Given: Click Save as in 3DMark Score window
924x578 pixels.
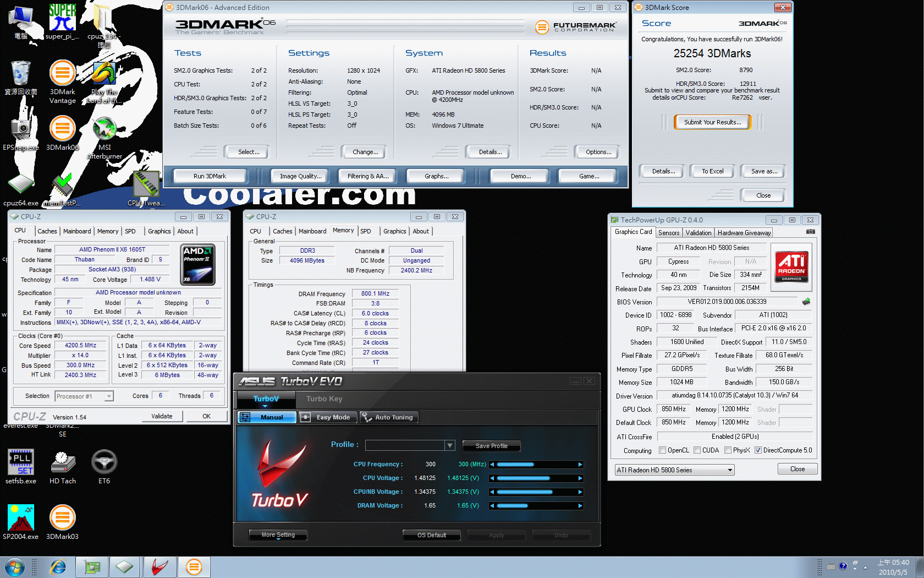Looking at the screenshot, I should tap(764, 171).
